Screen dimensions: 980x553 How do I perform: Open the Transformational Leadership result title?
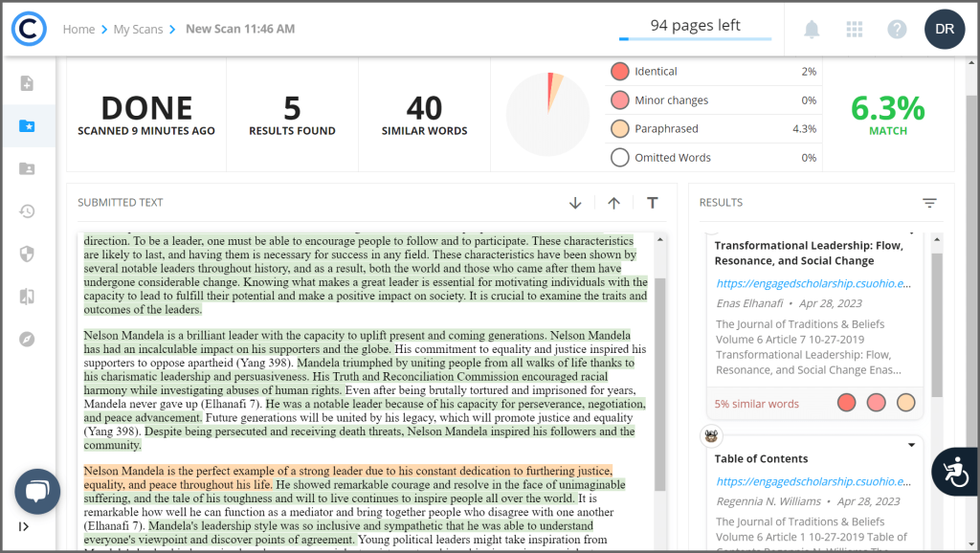tap(809, 254)
